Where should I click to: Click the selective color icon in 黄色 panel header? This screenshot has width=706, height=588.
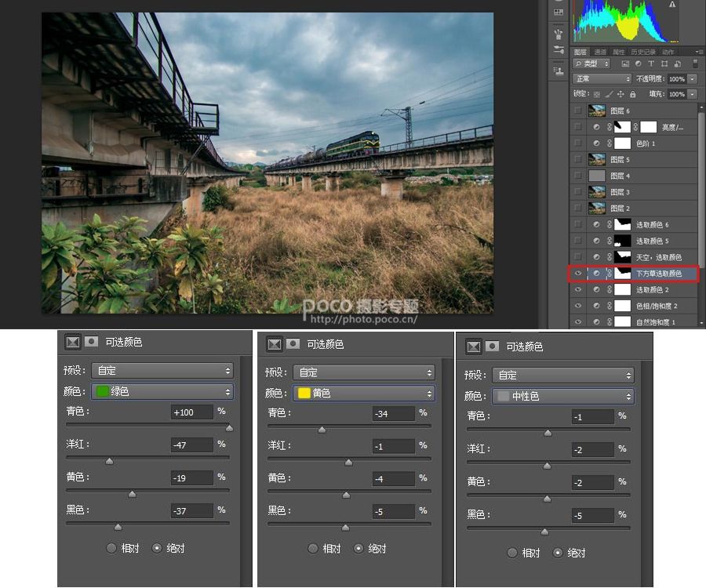(275, 344)
